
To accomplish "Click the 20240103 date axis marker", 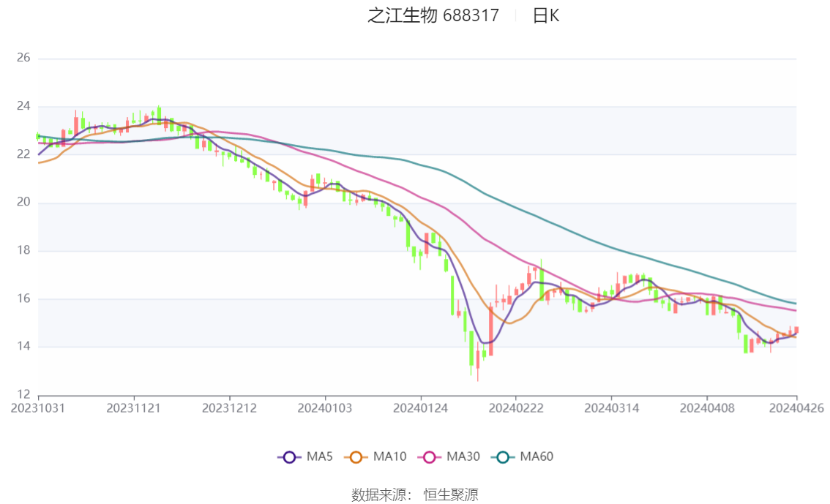I will click(x=324, y=407).
